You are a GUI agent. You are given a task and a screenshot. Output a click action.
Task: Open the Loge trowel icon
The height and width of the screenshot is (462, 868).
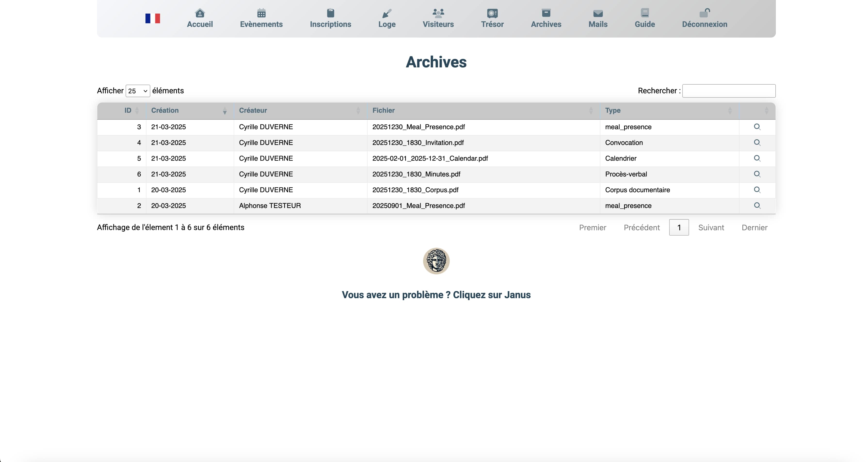click(386, 14)
